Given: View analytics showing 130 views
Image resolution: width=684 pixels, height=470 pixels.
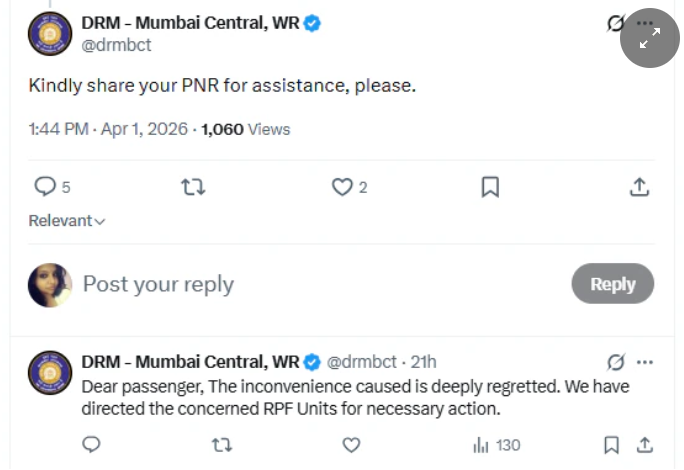Looking at the screenshot, I should click(x=497, y=445).
